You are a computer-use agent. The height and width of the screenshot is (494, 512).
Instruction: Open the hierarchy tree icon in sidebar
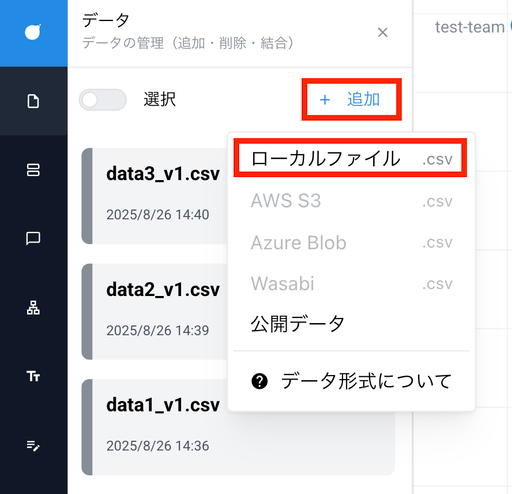pyautogui.click(x=33, y=308)
